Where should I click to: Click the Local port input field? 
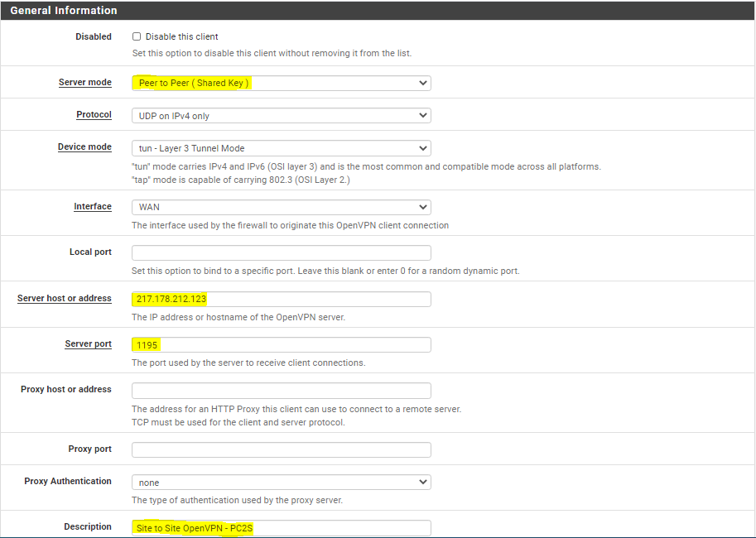tap(281, 252)
